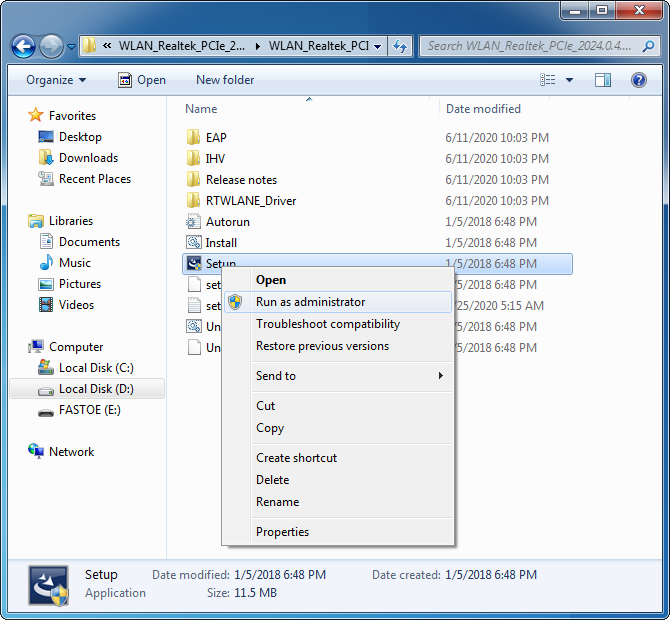Click the Back navigation arrow

tap(23, 46)
